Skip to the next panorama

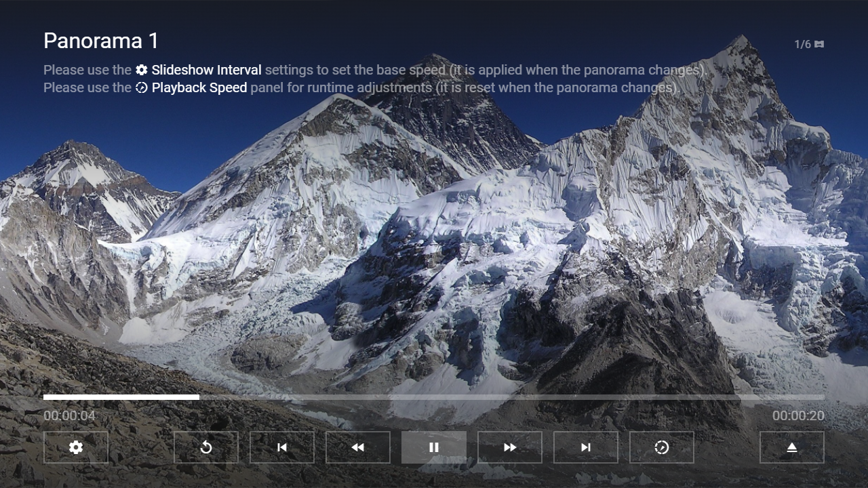click(x=586, y=447)
